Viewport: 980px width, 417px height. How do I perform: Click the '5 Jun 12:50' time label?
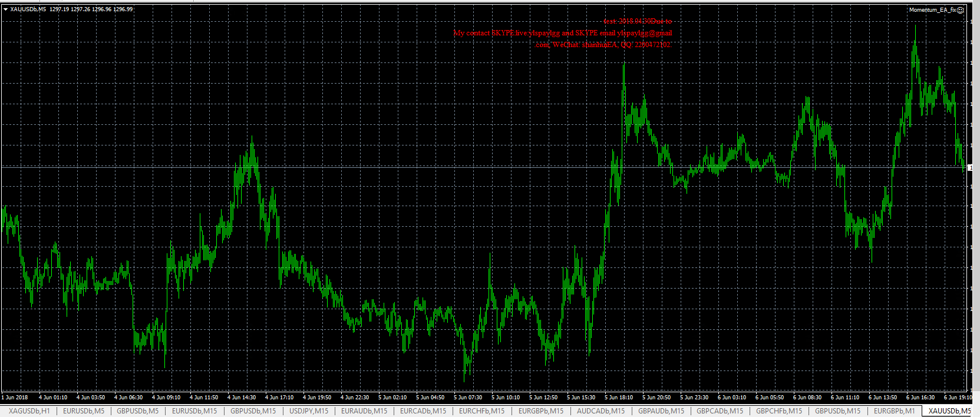pyautogui.click(x=543, y=398)
